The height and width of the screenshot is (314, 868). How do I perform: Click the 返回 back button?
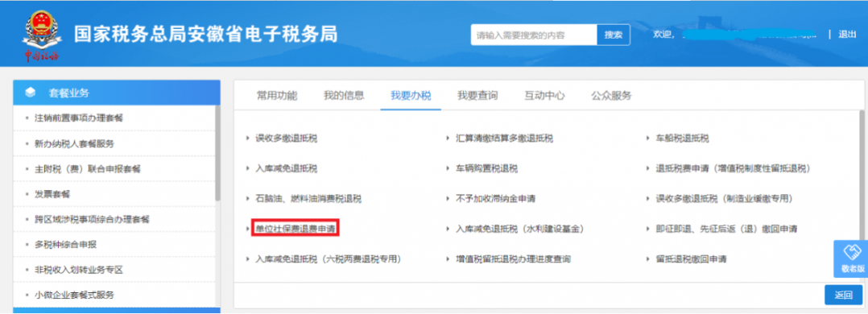coord(843,295)
